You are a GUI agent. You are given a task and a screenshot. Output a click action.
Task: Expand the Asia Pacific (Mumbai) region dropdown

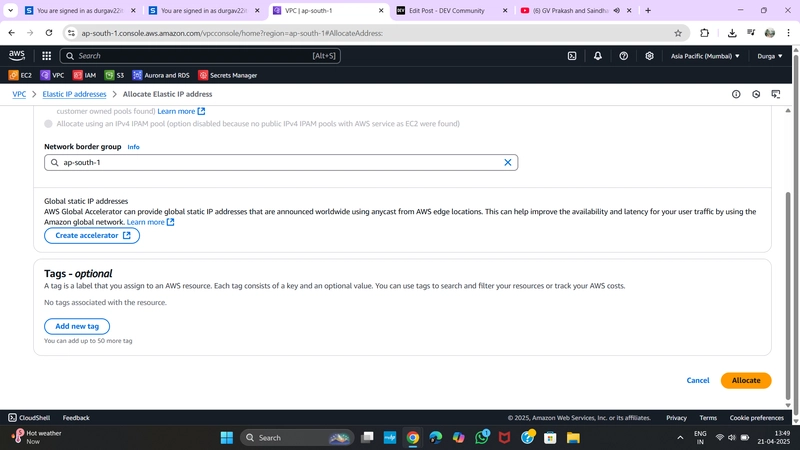[x=705, y=56]
